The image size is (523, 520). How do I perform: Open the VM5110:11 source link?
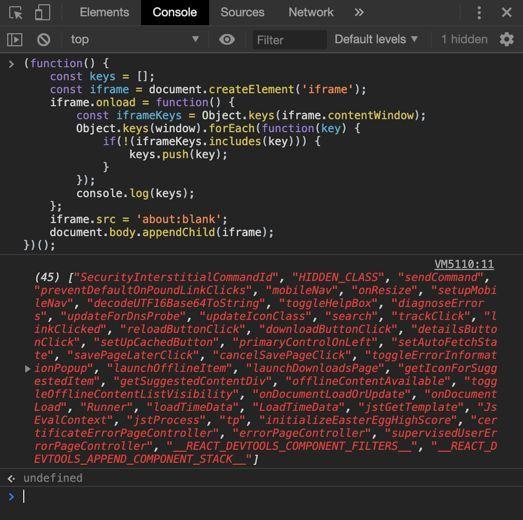[x=464, y=264]
